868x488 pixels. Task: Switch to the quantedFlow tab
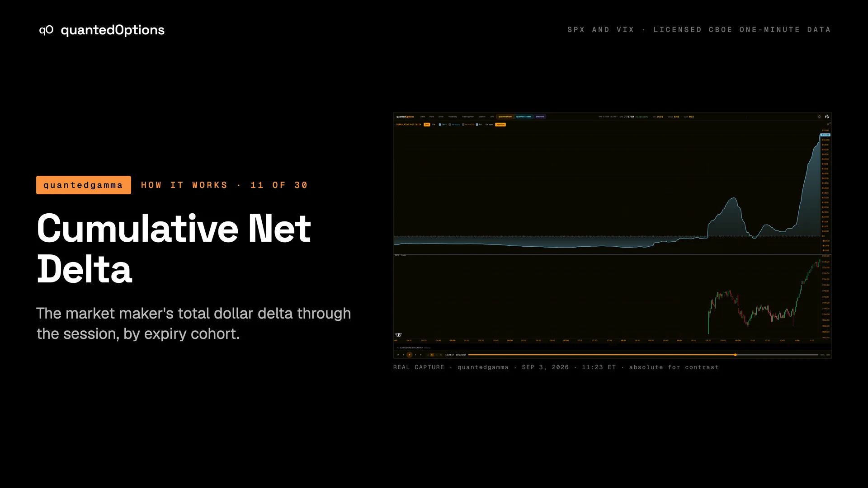click(505, 117)
